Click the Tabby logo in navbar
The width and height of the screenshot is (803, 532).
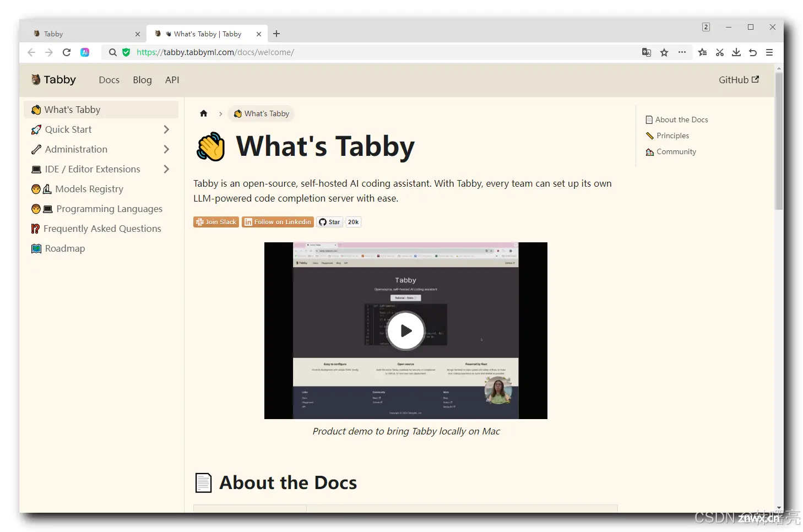[53, 80]
